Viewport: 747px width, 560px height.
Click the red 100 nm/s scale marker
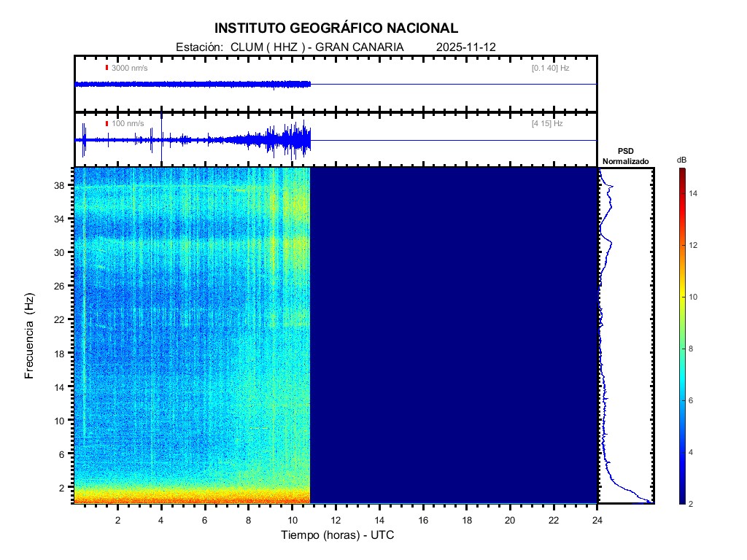[x=107, y=124]
